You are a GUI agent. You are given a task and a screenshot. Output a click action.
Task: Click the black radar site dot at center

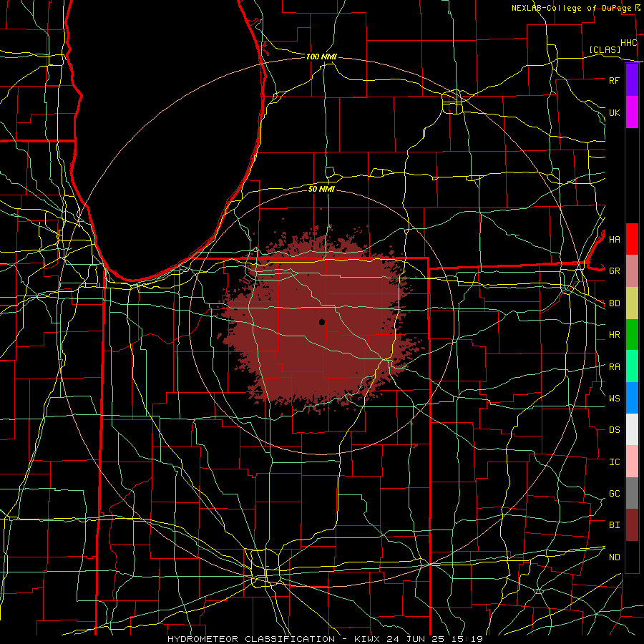pos(322,322)
